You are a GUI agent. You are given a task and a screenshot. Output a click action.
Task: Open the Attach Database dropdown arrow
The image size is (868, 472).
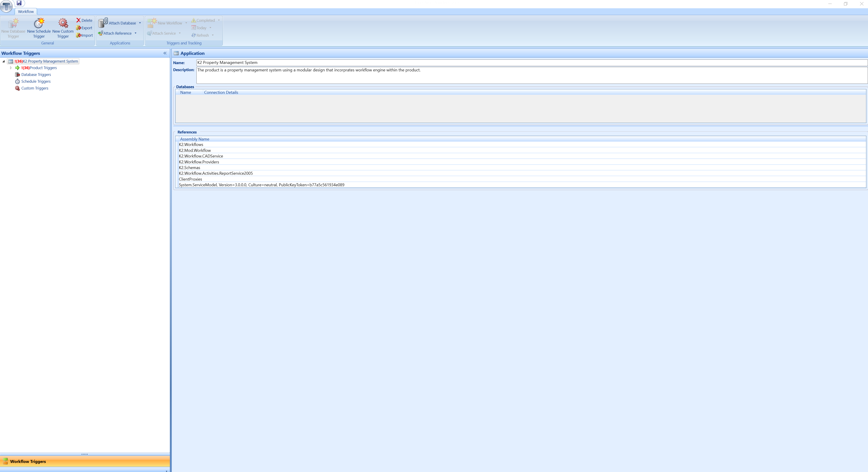[x=139, y=23]
